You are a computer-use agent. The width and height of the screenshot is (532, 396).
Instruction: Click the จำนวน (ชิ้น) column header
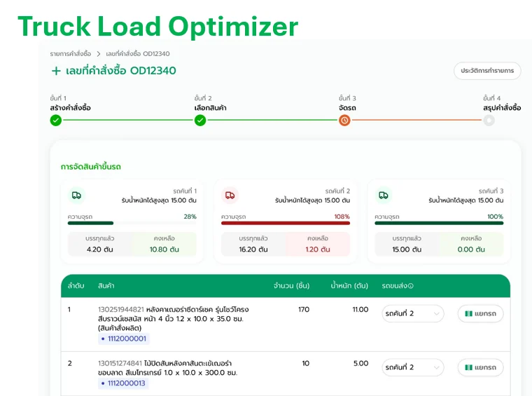291,286
